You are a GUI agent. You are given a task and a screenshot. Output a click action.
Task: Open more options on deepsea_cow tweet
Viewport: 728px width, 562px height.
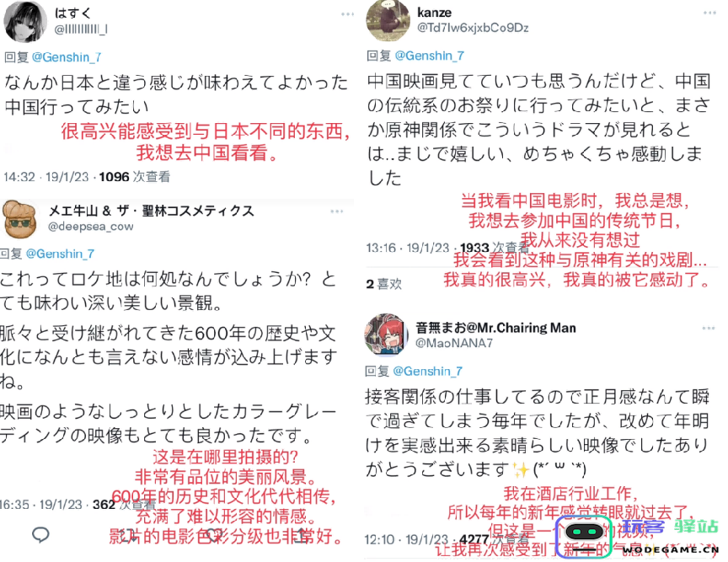tap(336, 211)
